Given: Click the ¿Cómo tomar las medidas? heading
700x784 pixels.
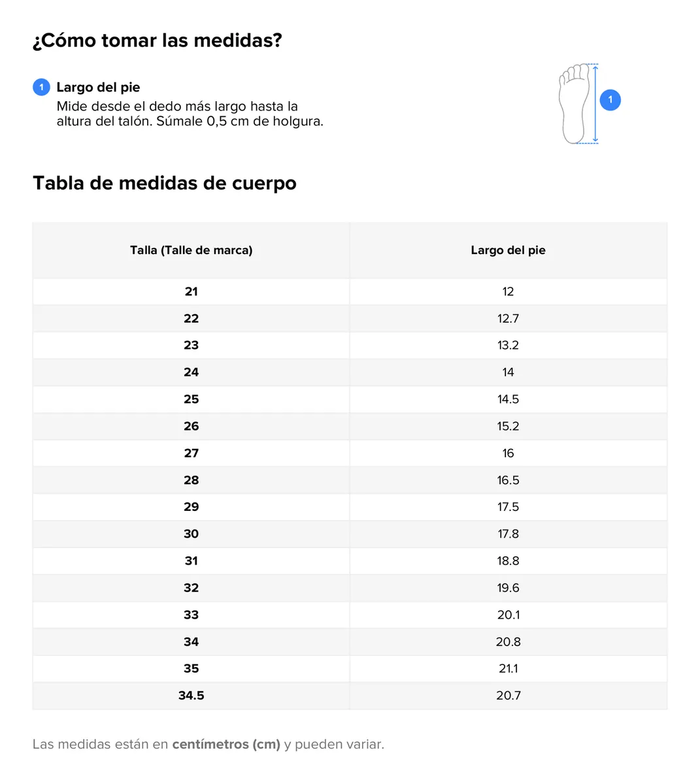Looking at the screenshot, I should pyautogui.click(x=158, y=41).
